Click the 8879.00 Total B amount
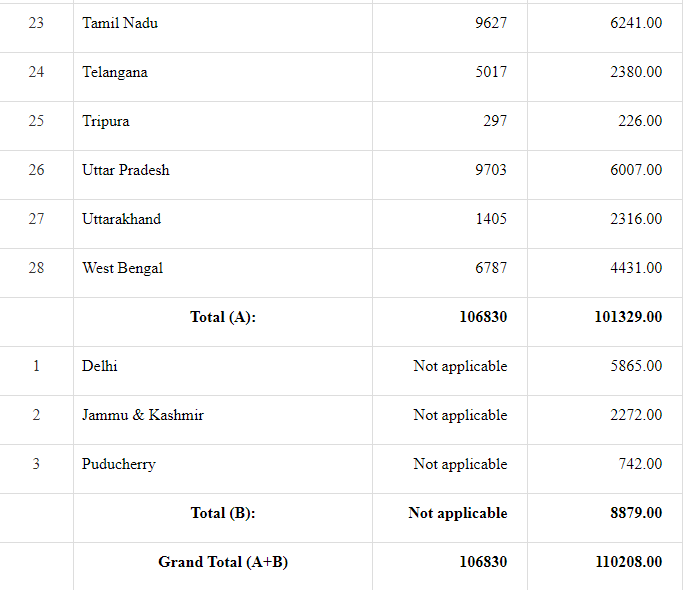The image size is (683, 590). tap(633, 513)
